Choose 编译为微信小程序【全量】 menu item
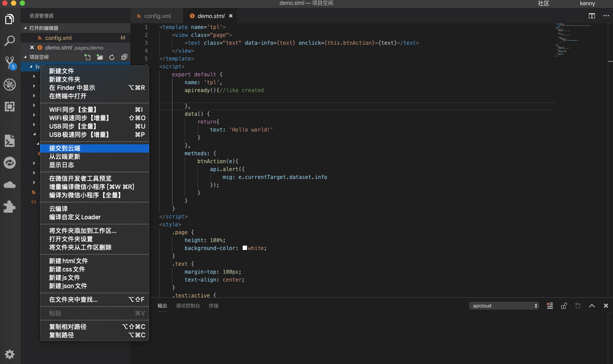Viewport: 613px width, 364px height. [x=94, y=195]
